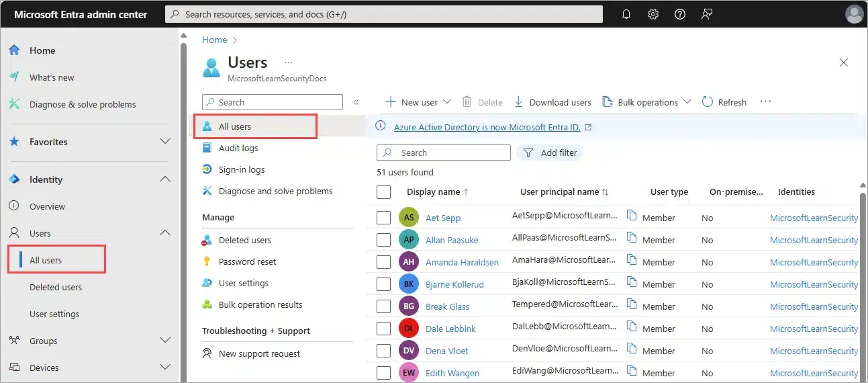Copy Edith Wangen's user principal name
Viewport: 868px width, 383px height.
[631, 371]
